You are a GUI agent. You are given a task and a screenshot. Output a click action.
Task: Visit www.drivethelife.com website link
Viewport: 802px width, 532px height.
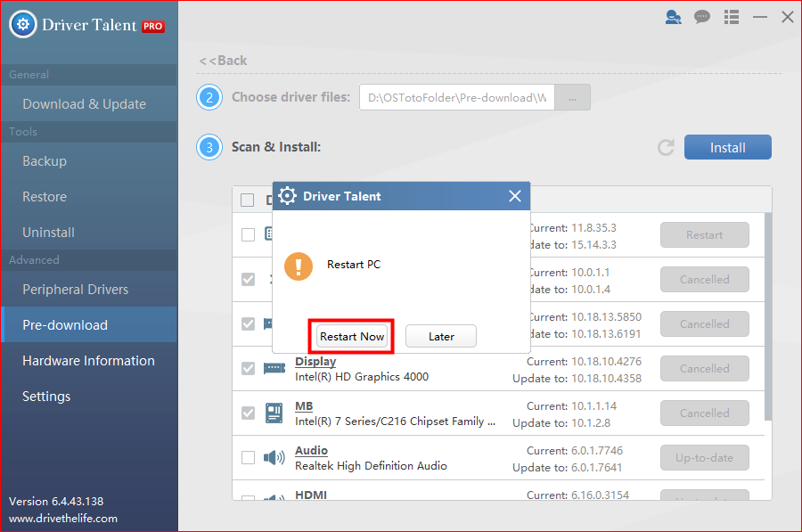click(x=63, y=519)
